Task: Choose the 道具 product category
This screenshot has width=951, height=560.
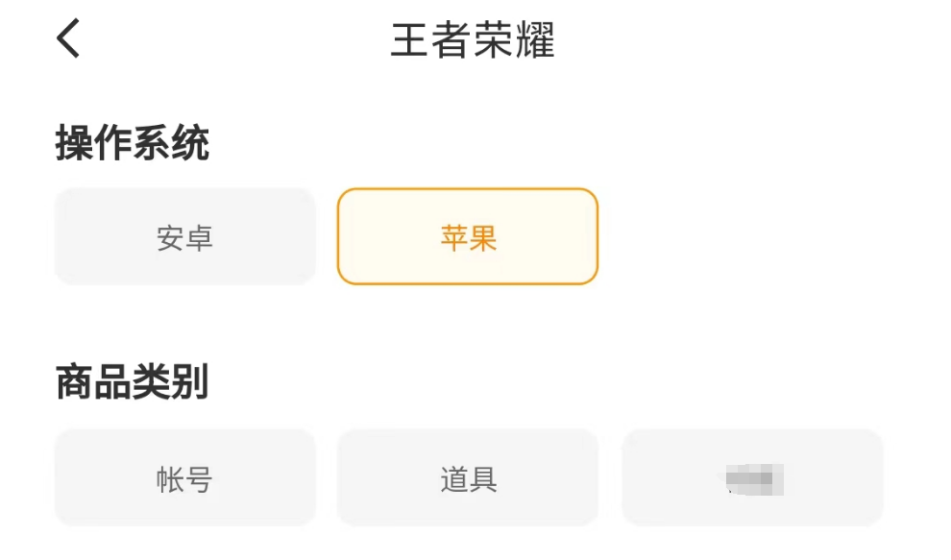Action: coord(468,478)
